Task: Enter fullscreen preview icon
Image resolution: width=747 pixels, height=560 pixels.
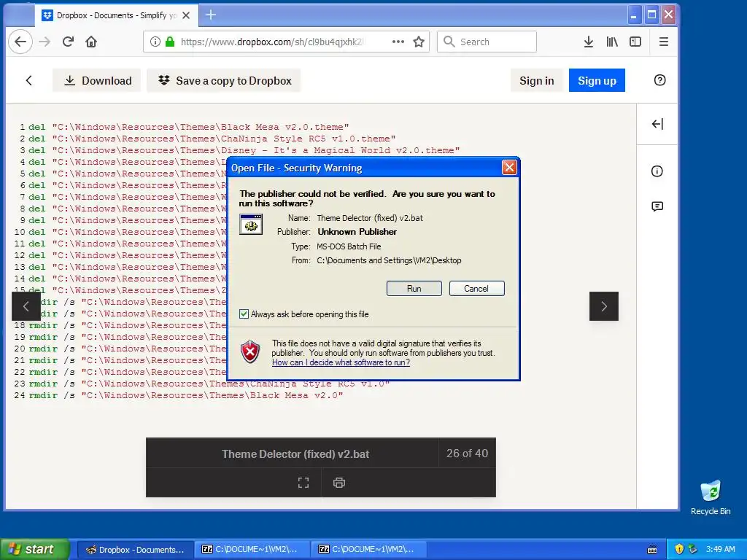Action: tap(303, 483)
